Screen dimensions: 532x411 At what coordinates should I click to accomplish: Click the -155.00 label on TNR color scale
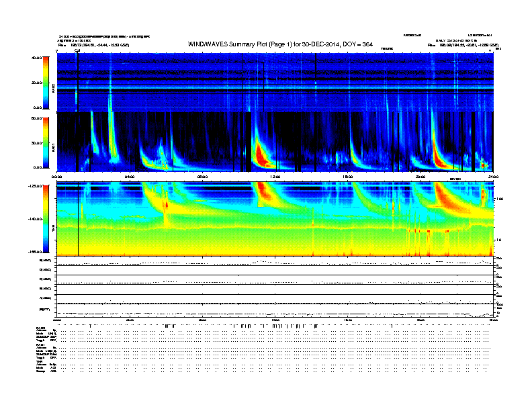[x=36, y=252]
